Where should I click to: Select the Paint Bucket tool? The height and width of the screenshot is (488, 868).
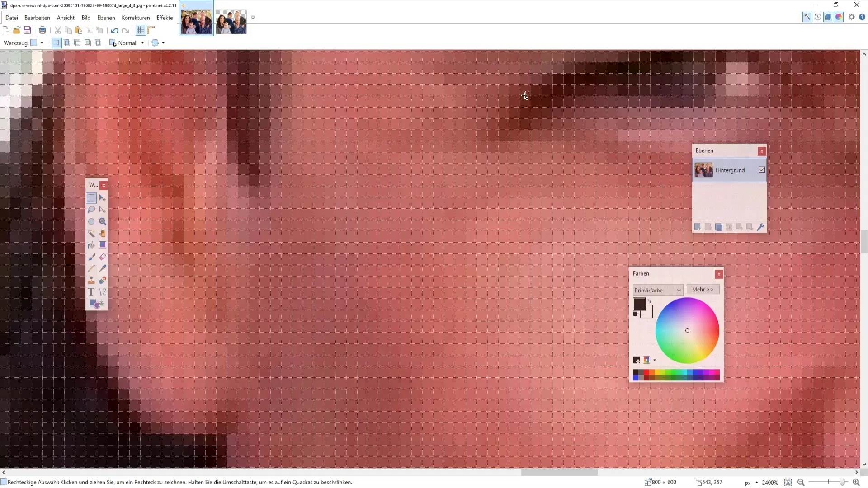click(x=91, y=245)
